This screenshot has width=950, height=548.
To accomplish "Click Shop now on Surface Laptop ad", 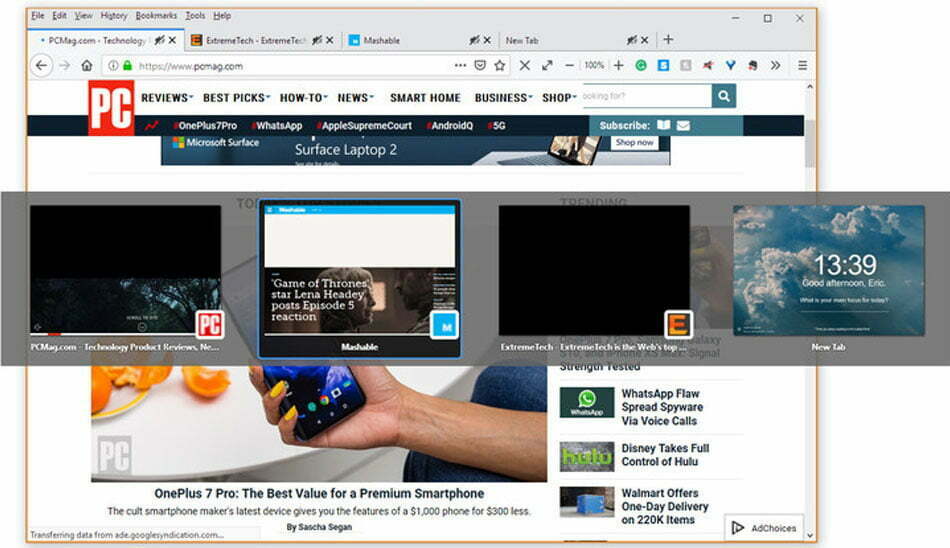I will coord(634,142).
